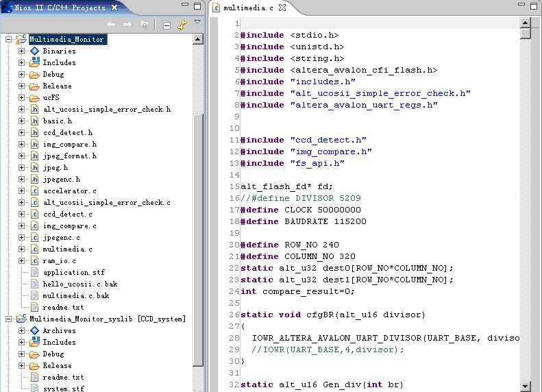Click the file icon for application.stf

34,272
